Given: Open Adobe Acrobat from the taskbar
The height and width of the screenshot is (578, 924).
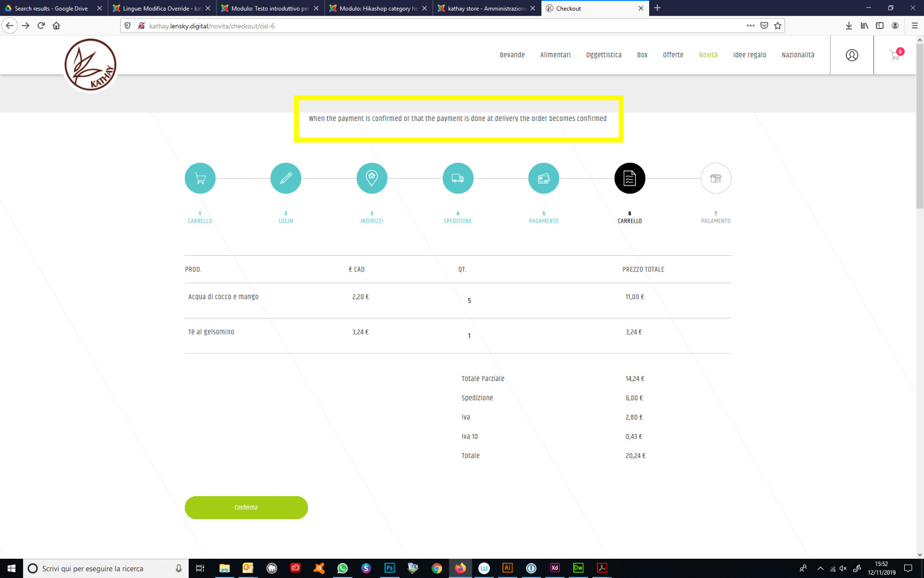Looking at the screenshot, I should (x=602, y=568).
